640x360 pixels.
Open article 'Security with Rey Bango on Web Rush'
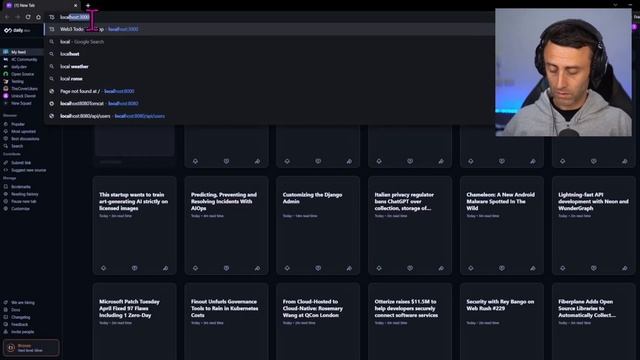(x=500, y=305)
